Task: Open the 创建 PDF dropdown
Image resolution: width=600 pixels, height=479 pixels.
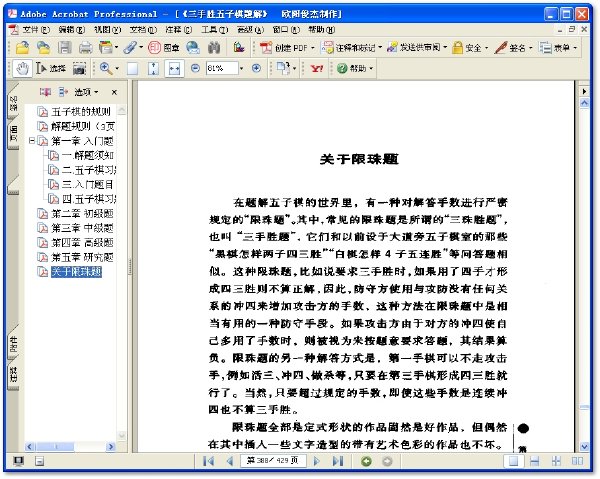Action: click(x=287, y=48)
